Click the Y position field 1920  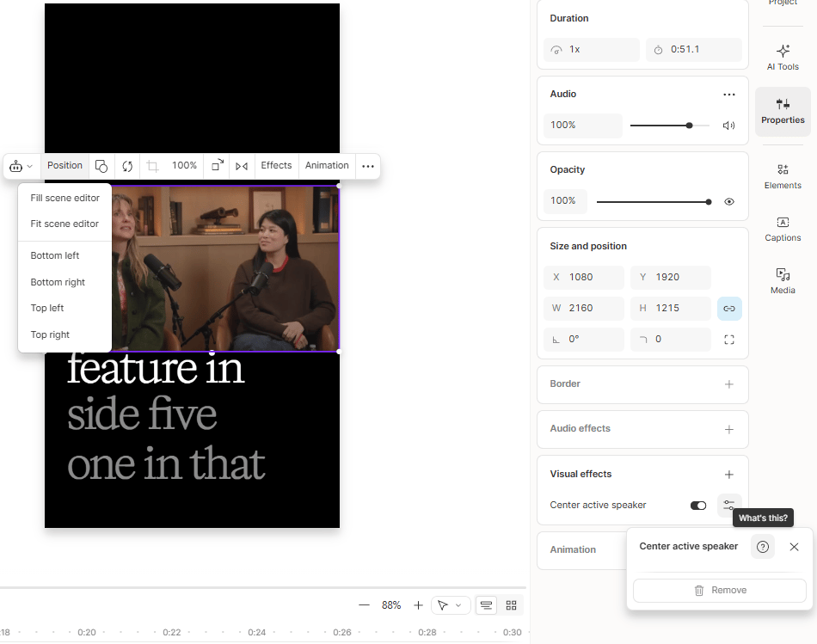(x=671, y=277)
